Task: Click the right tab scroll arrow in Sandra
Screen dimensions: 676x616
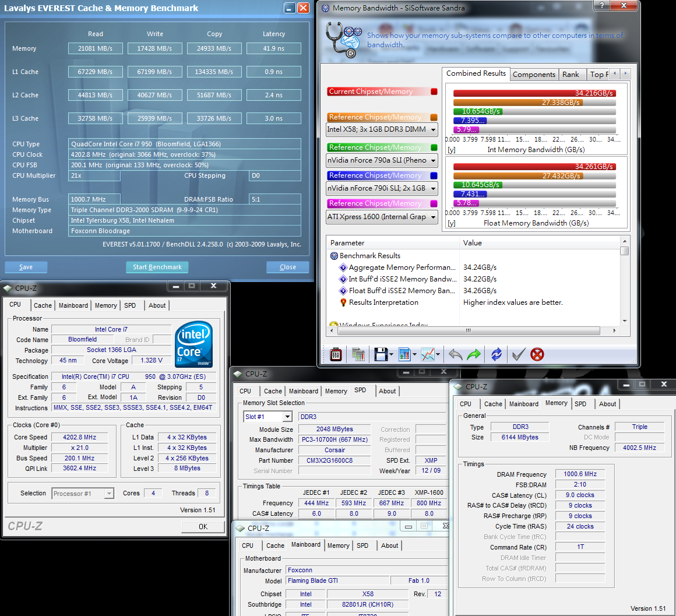Action: click(625, 73)
